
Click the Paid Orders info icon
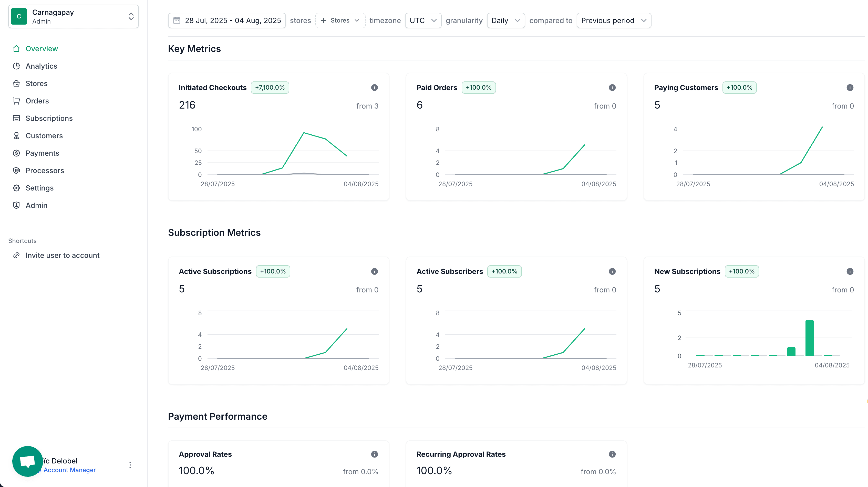[612, 88]
